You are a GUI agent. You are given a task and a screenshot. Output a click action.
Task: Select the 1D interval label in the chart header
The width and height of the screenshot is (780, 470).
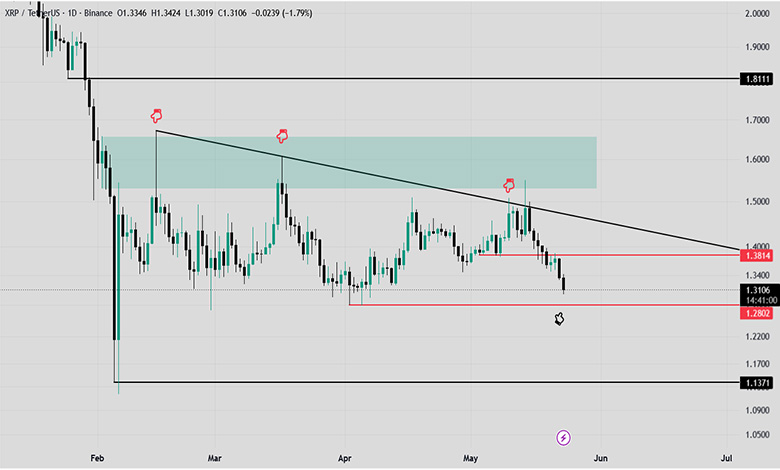[72, 13]
